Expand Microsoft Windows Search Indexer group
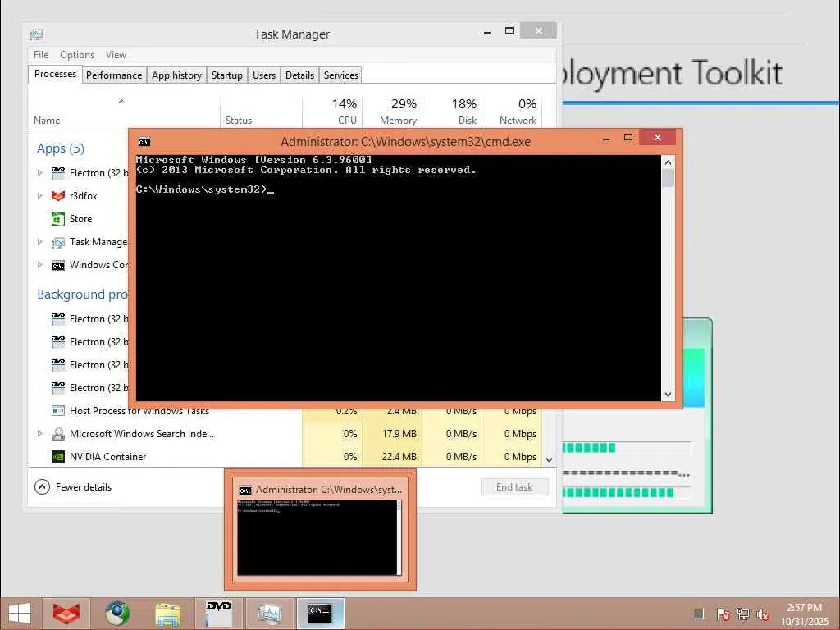Viewport: 840px width, 630px height. (x=39, y=433)
